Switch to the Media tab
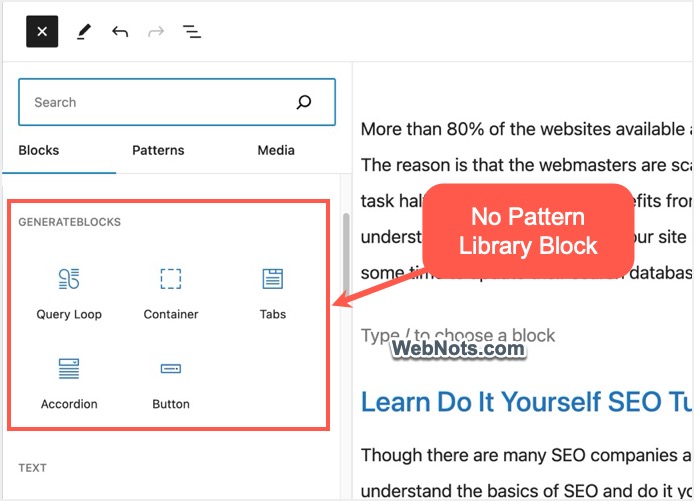The image size is (694, 501). pyautogui.click(x=276, y=150)
